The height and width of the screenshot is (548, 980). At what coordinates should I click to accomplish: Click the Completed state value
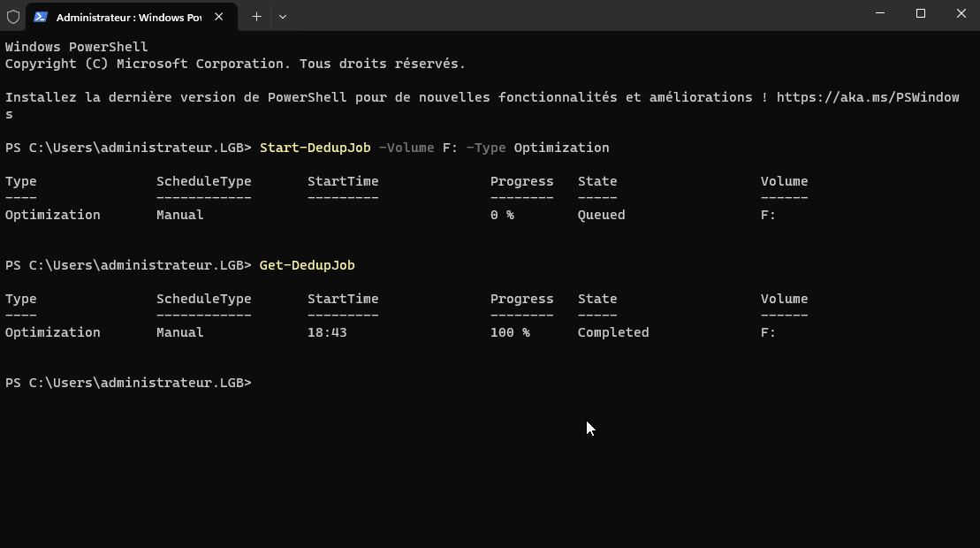(x=612, y=332)
